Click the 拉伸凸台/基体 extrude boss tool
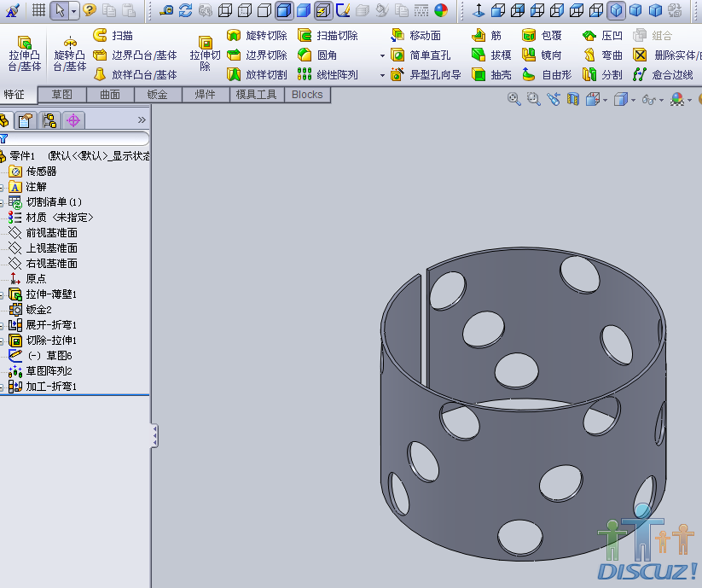This screenshot has height=588, width=702. click(x=25, y=53)
